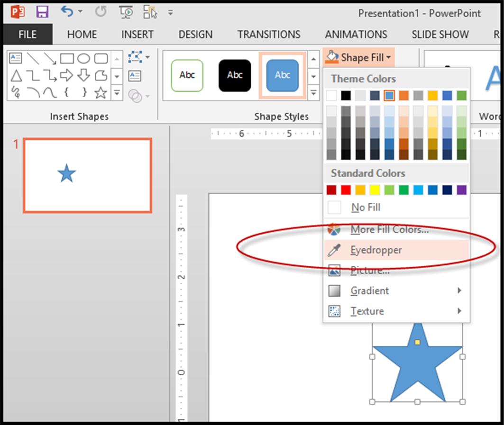Expand the Gradient submenu
Screen dimensions: 504x425
pos(396,291)
